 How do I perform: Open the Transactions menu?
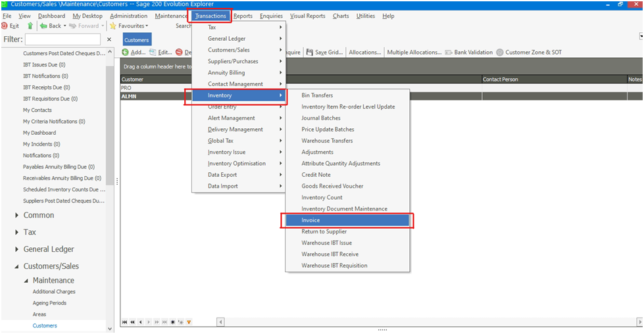click(211, 16)
